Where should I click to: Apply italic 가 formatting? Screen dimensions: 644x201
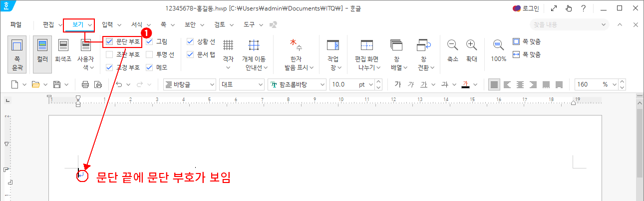point(411,84)
